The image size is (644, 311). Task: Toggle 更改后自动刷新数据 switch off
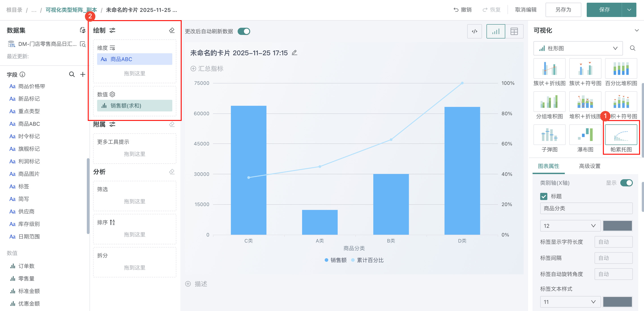tap(244, 31)
